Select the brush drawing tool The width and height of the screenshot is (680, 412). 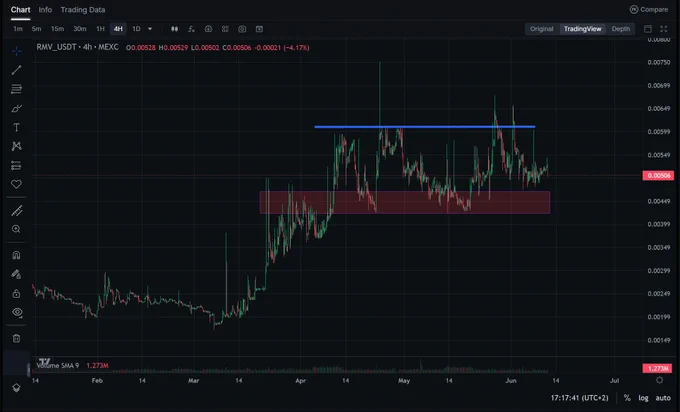click(16, 108)
